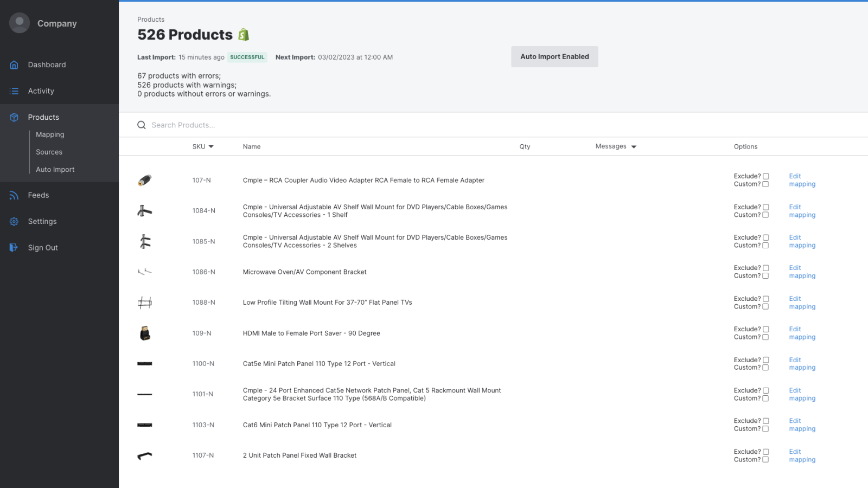
Task: Open thumbnail for SKU 1103-N
Action: pyautogui.click(x=145, y=425)
